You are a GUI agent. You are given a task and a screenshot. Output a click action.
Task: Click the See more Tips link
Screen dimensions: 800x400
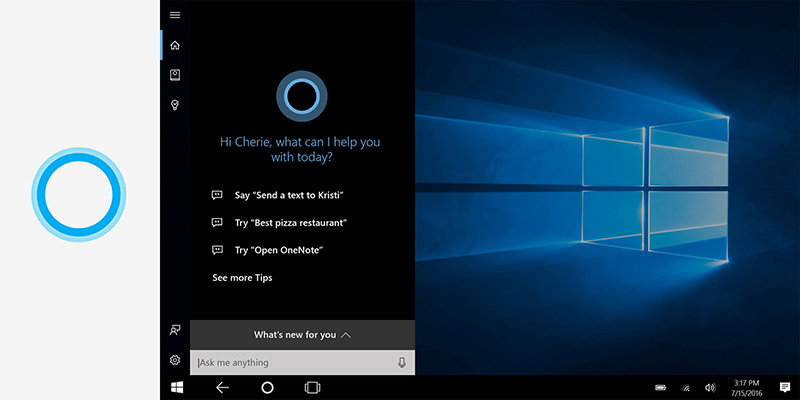[x=242, y=278]
